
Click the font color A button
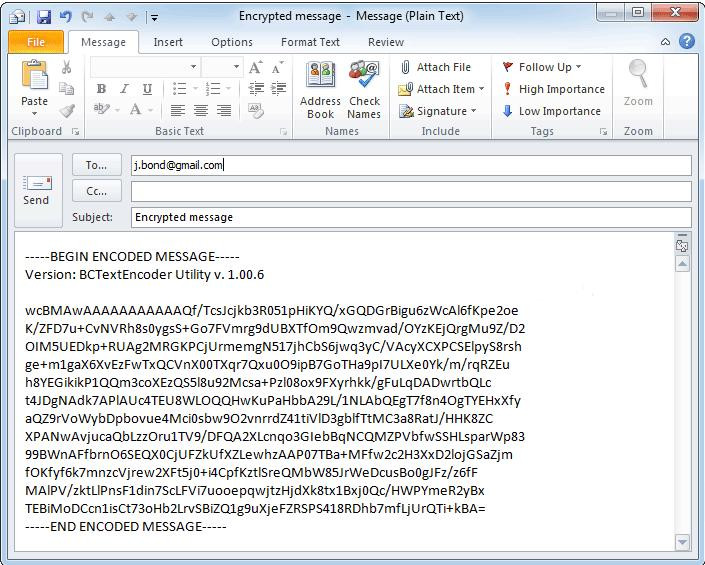point(135,109)
